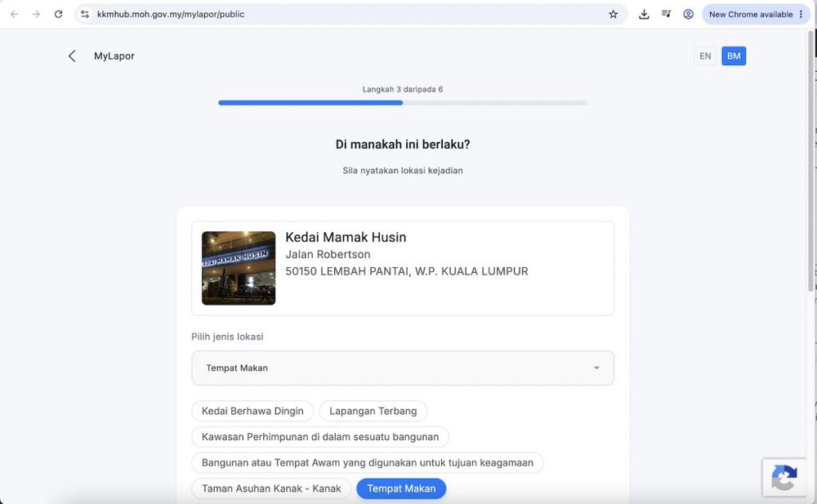Viewport: 817px width, 504px height.
Task: Click the Pilih jenis lokasi label
Action: pos(227,337)
